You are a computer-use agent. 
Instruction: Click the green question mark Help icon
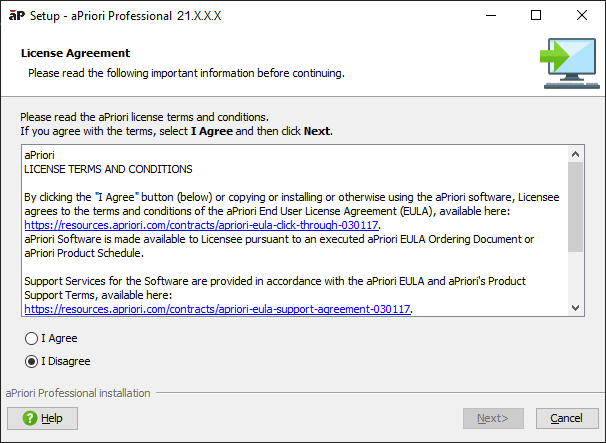31,418
